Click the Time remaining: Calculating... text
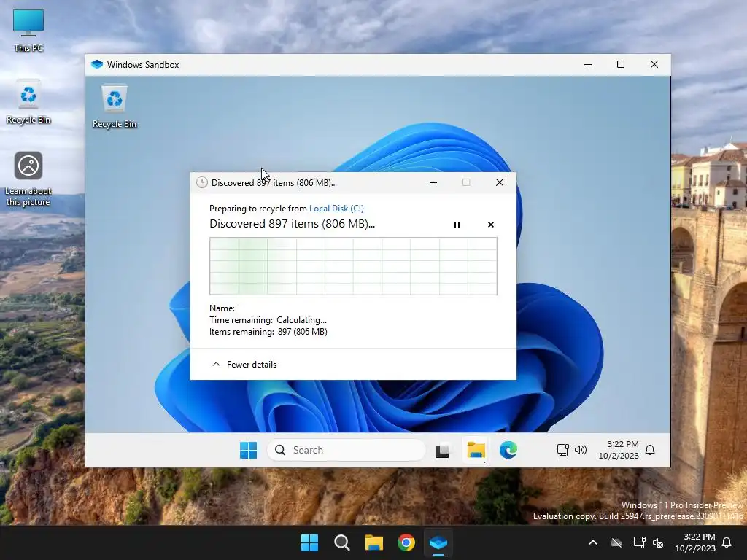This screenshot has height=560, width=747. click(x=268, y=320)
